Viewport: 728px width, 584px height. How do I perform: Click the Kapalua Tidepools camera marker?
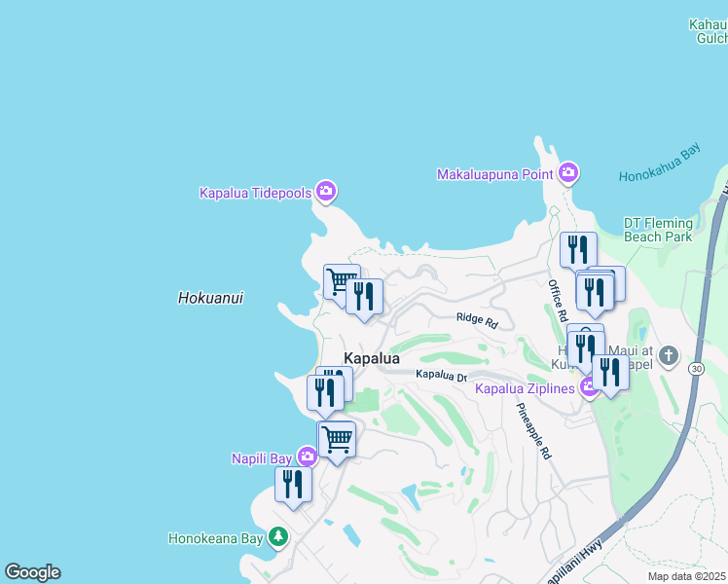click(326, 192)
